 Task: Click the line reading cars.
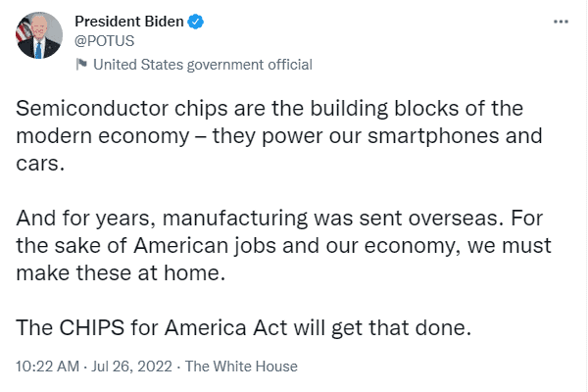(40, 164)
